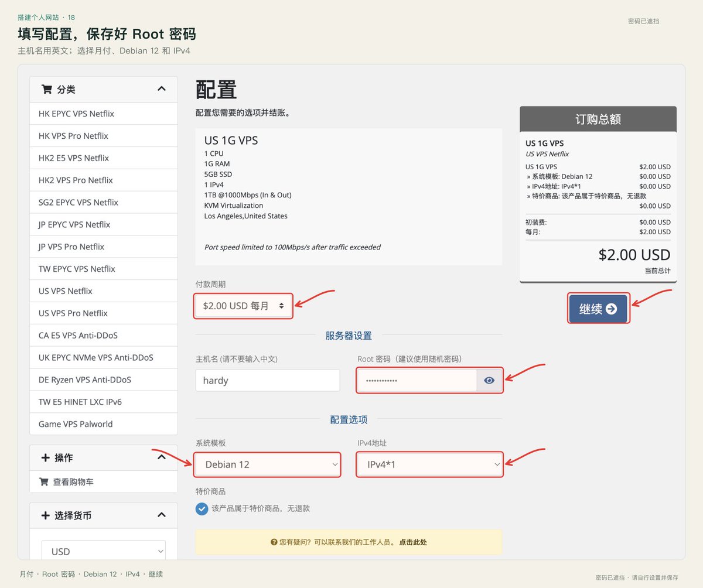Click the 'US VPS Netflix' italic summary subtitle
This screenshot has height=588, width=703.
pyautogui.click(x=547, y=154)
